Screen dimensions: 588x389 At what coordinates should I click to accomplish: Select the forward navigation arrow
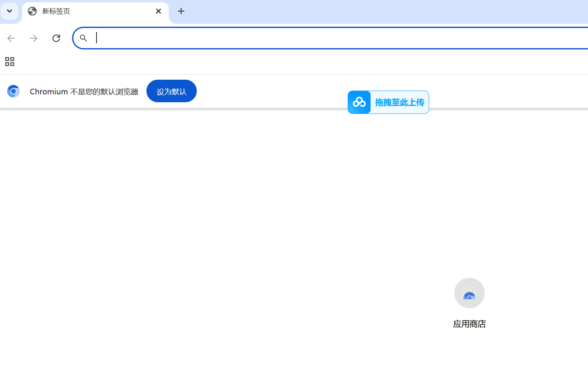pyautogui.click(x=33, y=38)
